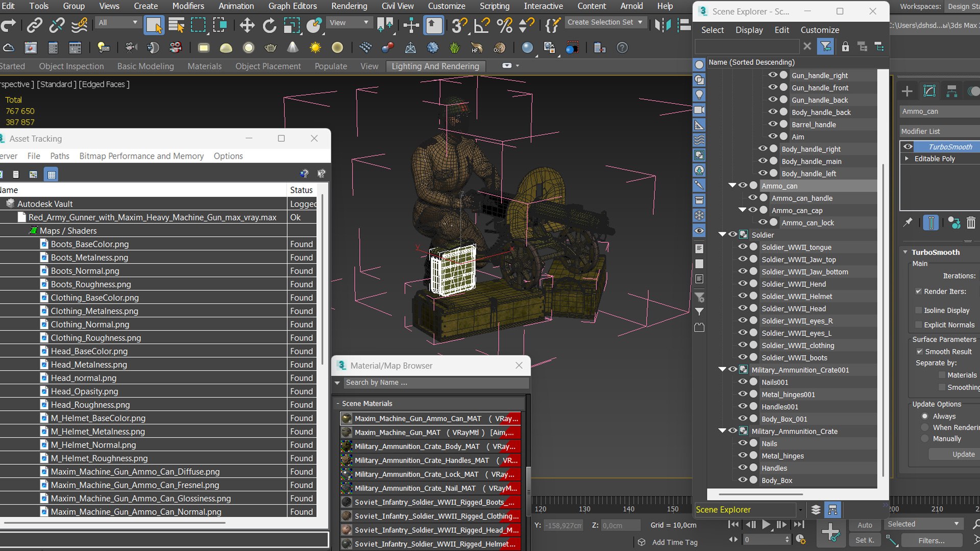
Task: Open the Scene Explorer Display menu
Action: tap(749, 30)
